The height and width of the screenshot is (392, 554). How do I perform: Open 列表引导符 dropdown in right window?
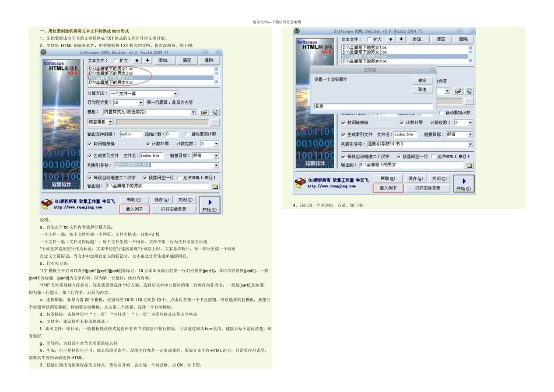click(470, 144)
